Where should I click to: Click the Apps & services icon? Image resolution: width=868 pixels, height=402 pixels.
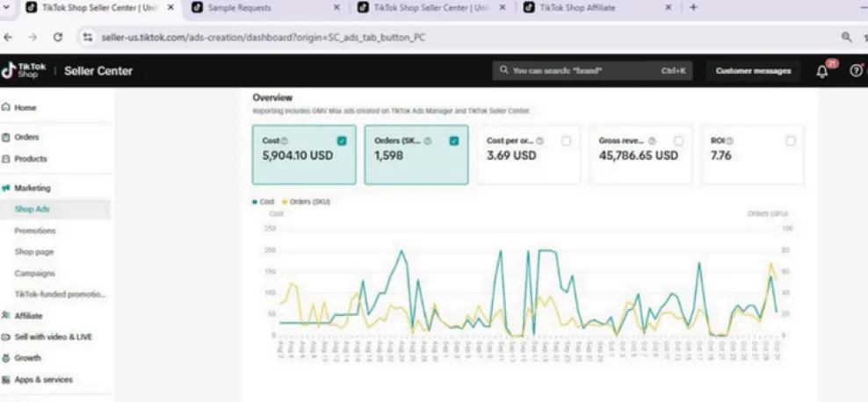coord(5,379)
